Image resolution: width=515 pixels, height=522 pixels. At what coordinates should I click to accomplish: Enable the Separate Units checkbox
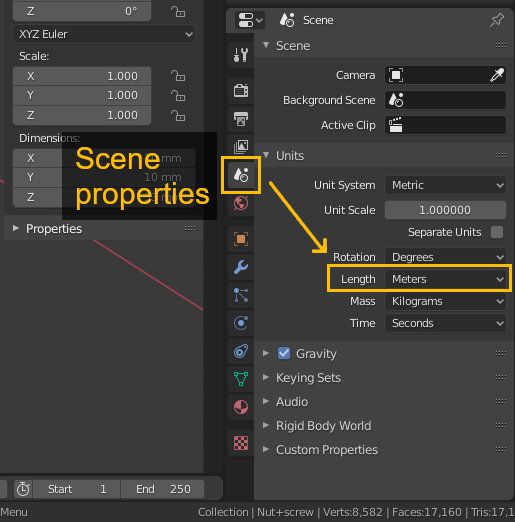pyautogui.click(x=497, y=232)
